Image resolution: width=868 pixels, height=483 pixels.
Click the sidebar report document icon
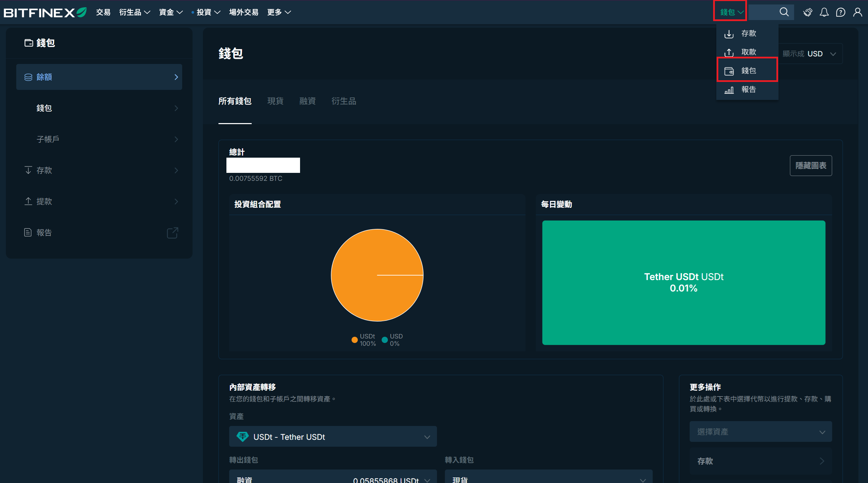(x=28, y=232)
